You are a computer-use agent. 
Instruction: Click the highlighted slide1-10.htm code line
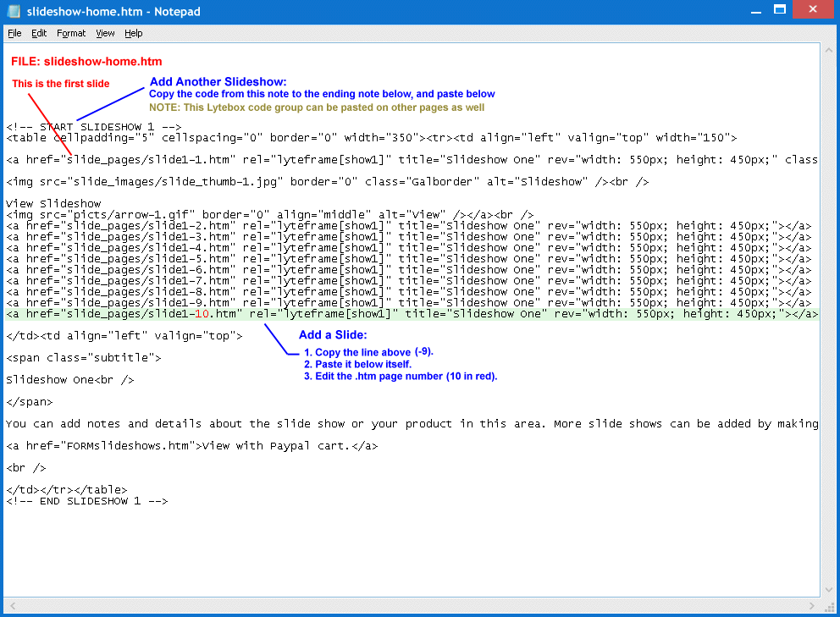pyautogui.click(x=412, y=314)
